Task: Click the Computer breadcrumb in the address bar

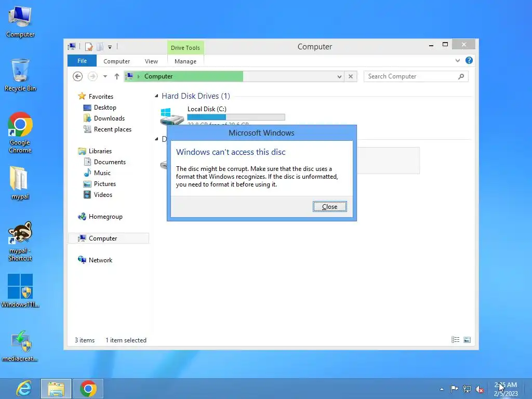Action: (158, 76)
